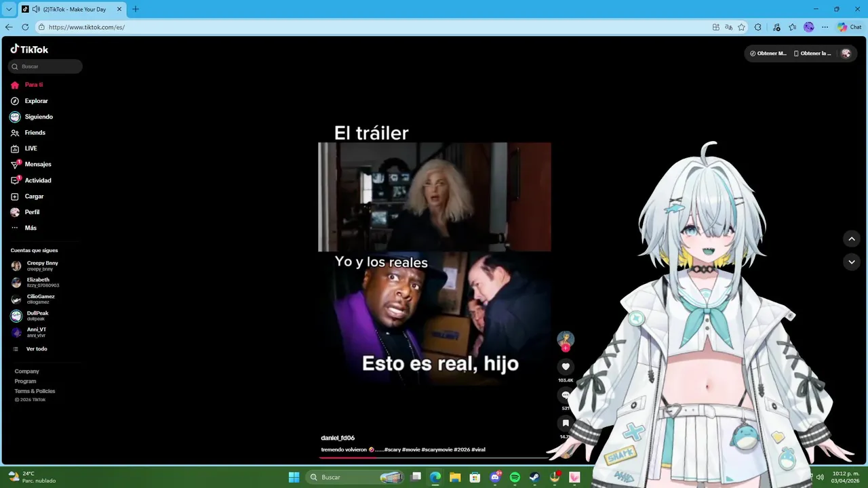The image size is (868, 488).
Task: Open the media control music icon
Action: [x=775, y=27]
